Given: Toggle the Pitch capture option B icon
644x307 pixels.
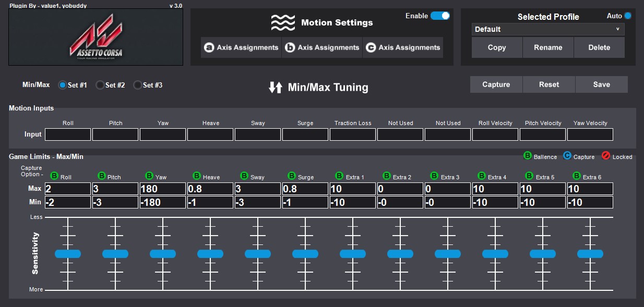Looking at the screenshot, I should (x=102, y=176).
